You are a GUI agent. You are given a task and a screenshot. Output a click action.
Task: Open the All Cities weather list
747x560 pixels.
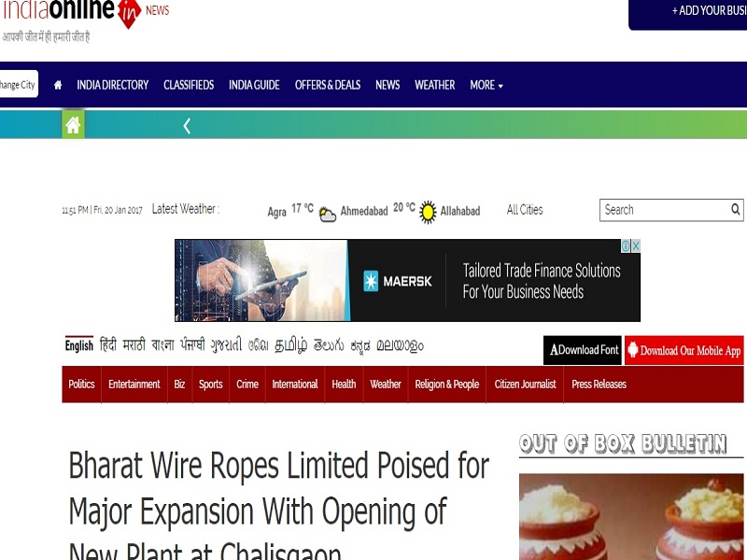pyautogui.click(x=525, y=210)
